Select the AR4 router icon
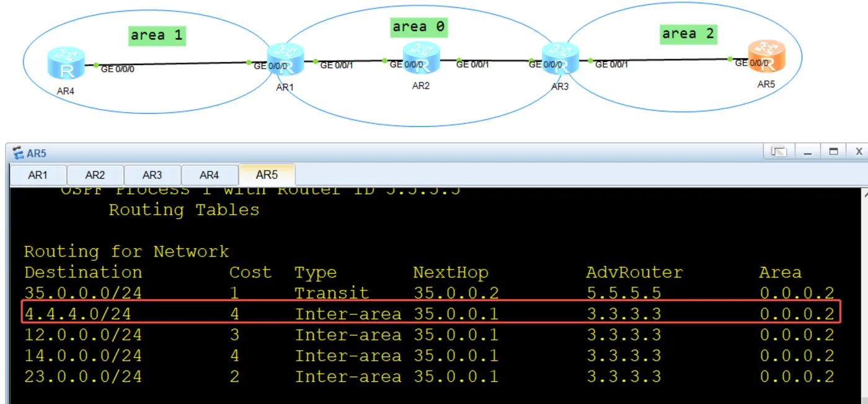This screenshot has width=868, height=404. click(x=66, y=63)
